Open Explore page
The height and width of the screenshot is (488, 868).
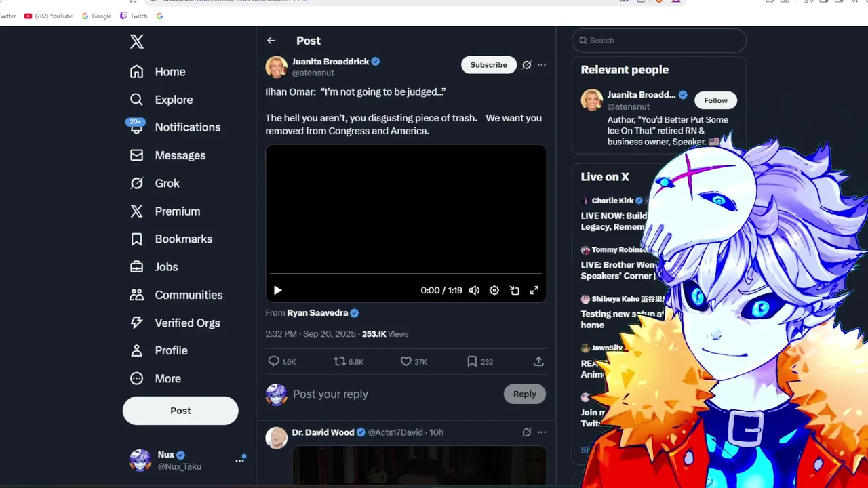click(x=161, y=100)
